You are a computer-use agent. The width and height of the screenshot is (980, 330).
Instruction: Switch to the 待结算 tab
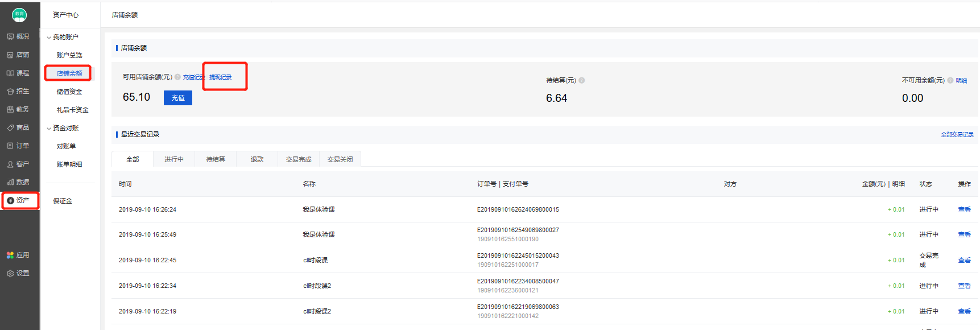click(x=216, y=159)
